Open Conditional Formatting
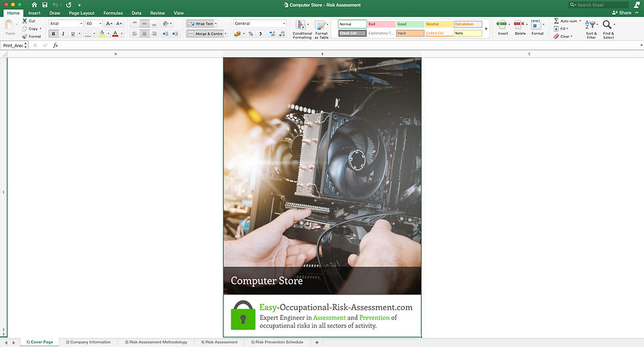Image resolution: width=644 pixels, height=347 pixels. pos(302,29)
